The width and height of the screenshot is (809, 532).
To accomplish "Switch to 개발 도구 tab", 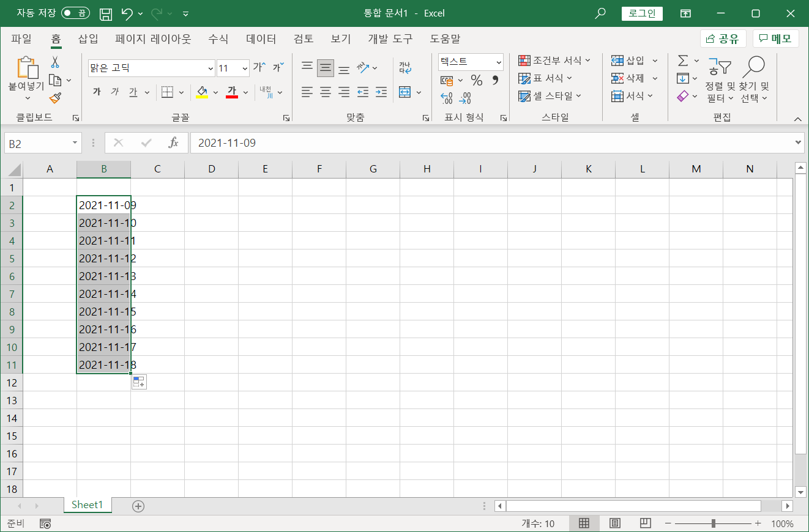I will point(390,39).
